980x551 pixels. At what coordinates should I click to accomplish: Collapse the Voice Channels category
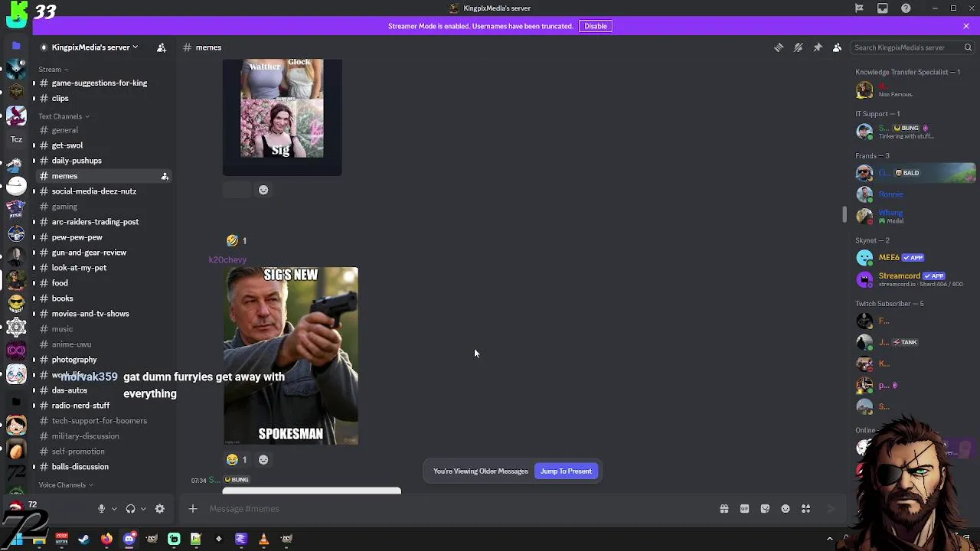point(65,485)
